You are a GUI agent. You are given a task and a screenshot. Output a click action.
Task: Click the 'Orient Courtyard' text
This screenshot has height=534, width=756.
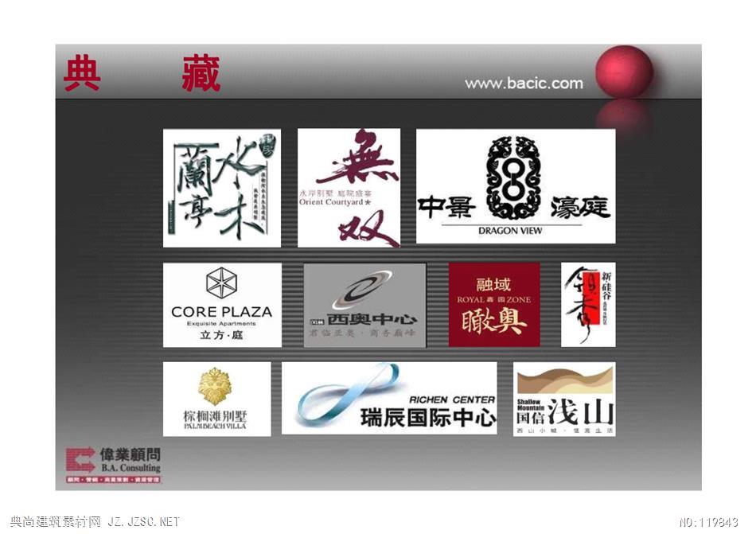[331, 202]
